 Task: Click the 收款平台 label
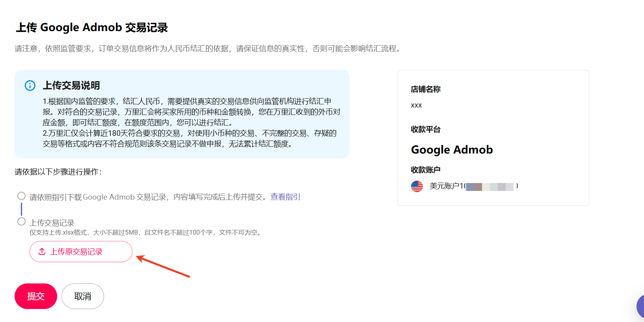coord(426,130)
